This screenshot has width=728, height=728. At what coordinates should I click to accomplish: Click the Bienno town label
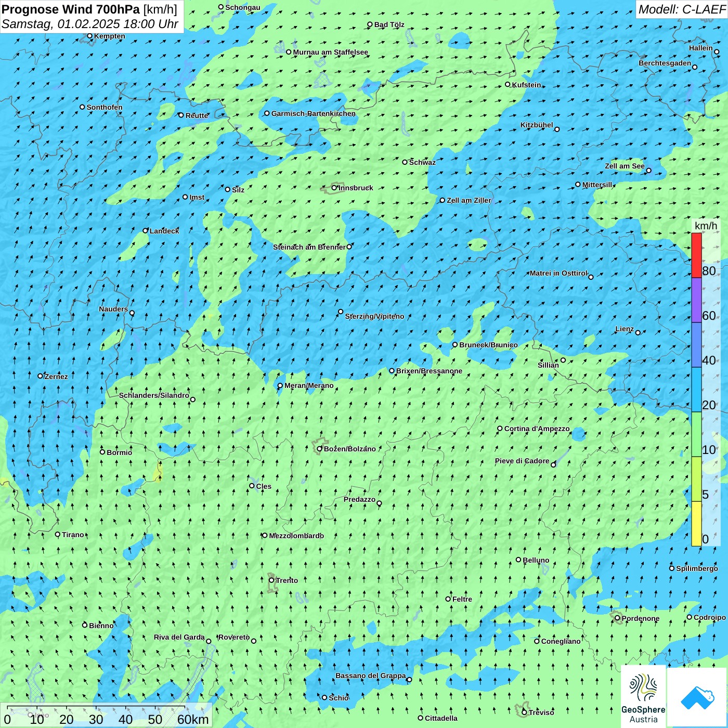[x=101, y=626]
